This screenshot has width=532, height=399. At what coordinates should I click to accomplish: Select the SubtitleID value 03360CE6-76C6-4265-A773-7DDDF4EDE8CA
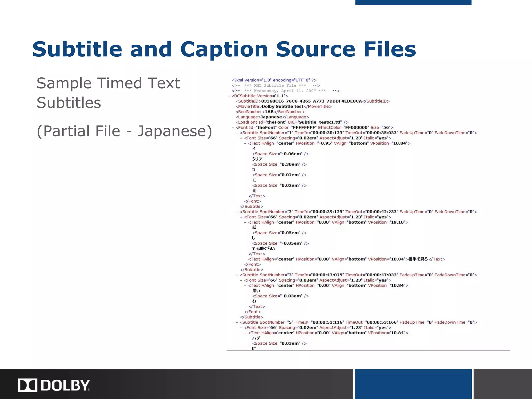pos(311,101)
